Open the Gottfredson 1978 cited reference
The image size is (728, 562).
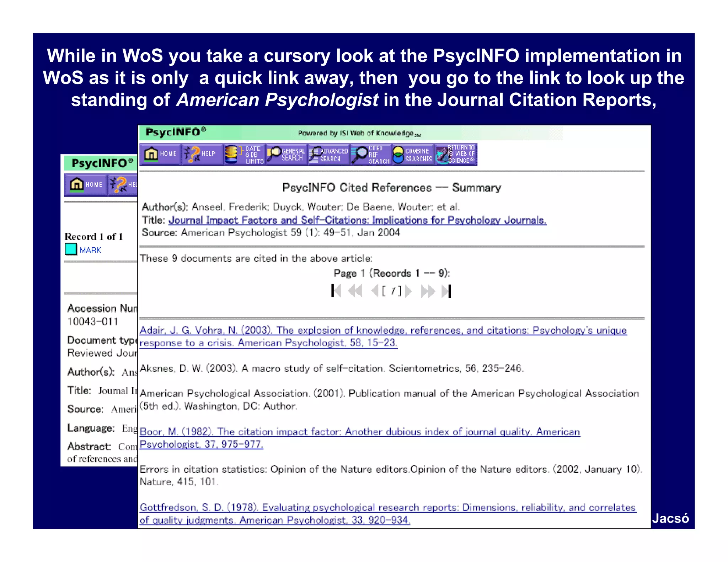coord(387,514)
